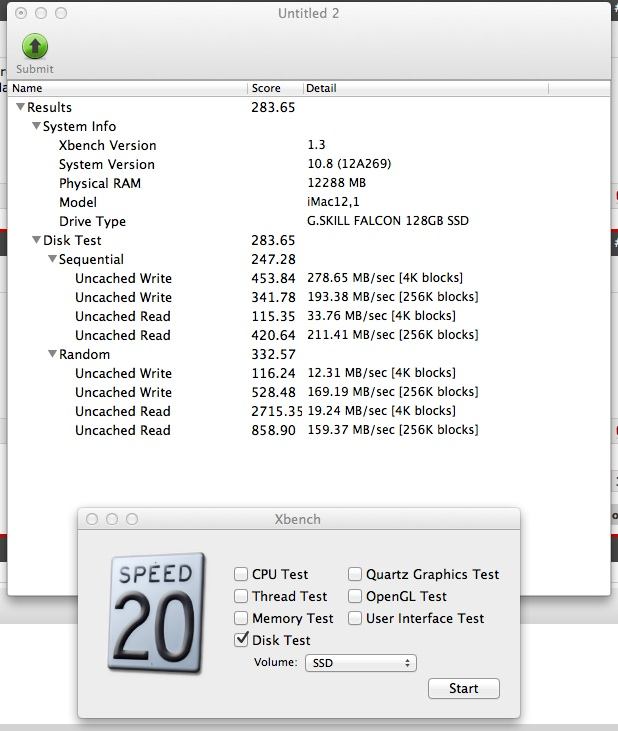
Task: Click the score 116.24
Action: (273, 373)
